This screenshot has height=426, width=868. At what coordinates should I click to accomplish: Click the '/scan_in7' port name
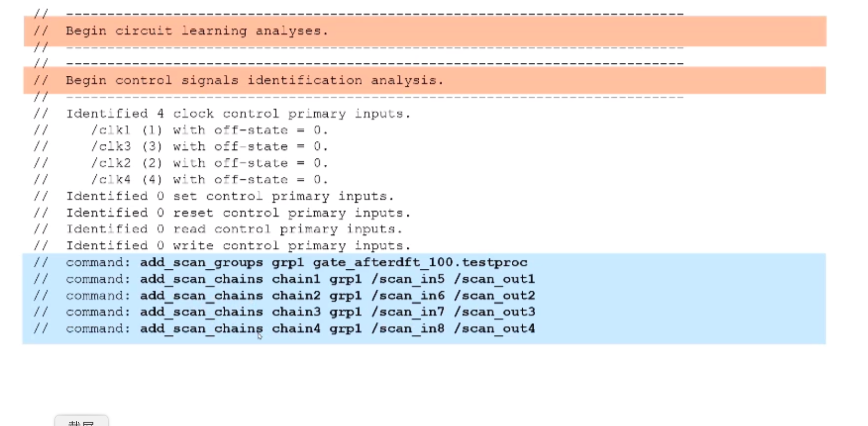pos(408,312)
